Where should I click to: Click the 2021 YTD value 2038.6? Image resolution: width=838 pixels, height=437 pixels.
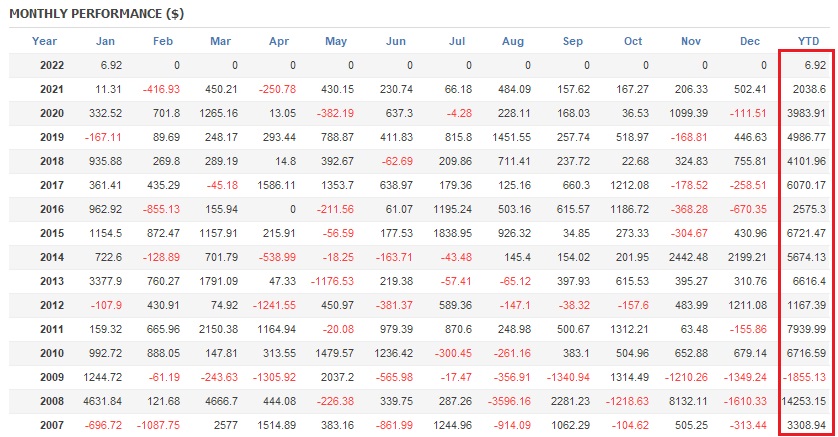pos(806,88)
